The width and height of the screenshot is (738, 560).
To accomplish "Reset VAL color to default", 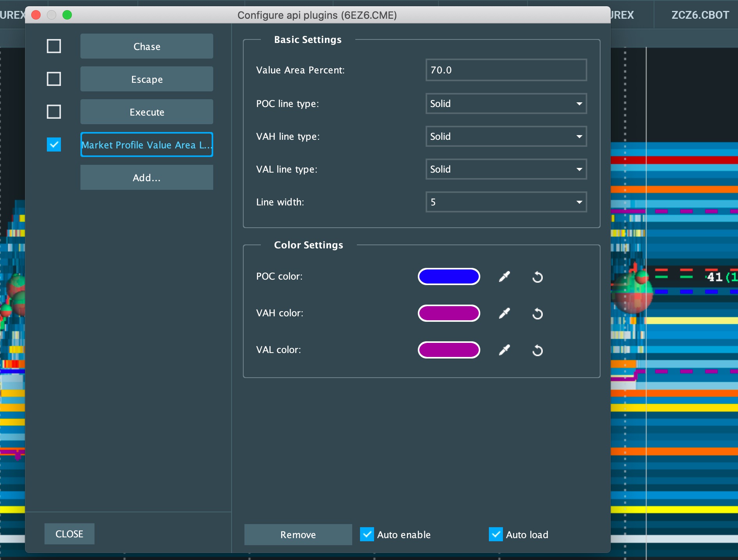I will click(538, 350).
